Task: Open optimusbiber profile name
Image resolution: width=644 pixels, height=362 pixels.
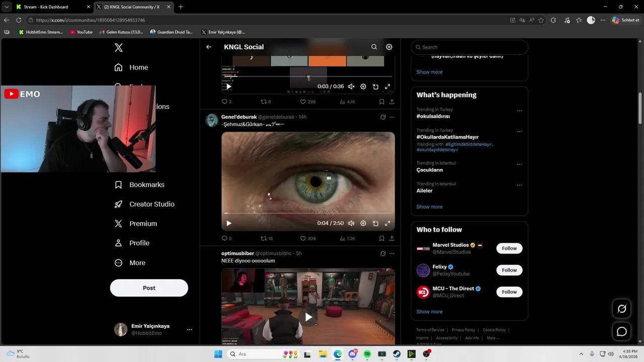Action: tap(237, 253)
